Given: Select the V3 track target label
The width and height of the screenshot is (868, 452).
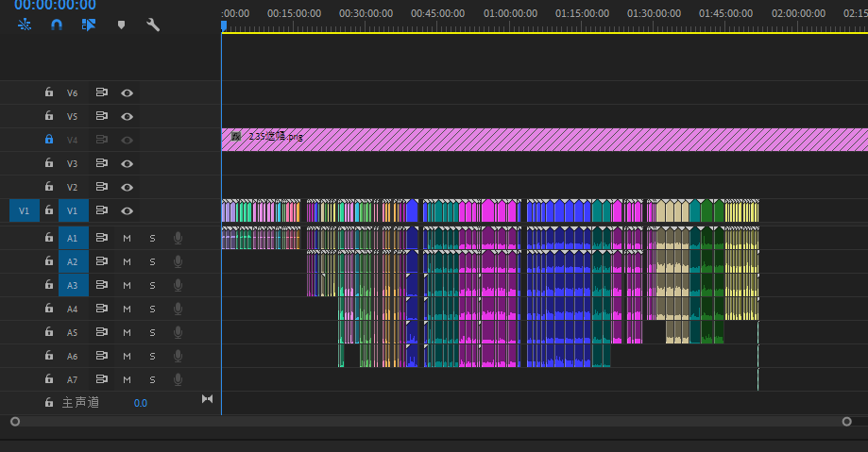Looking at the screenshot, I should [73, 163].
